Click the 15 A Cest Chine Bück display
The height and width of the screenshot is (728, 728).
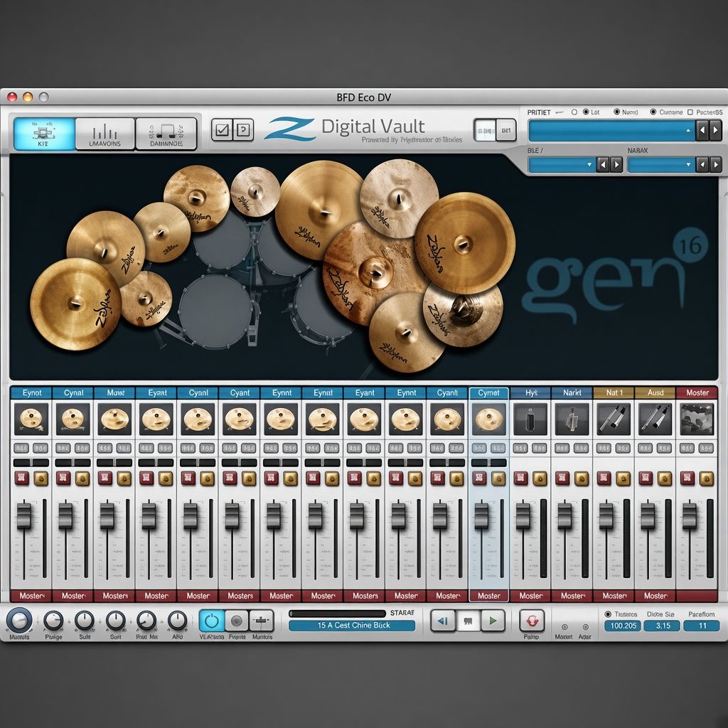[x=351, y=626]
